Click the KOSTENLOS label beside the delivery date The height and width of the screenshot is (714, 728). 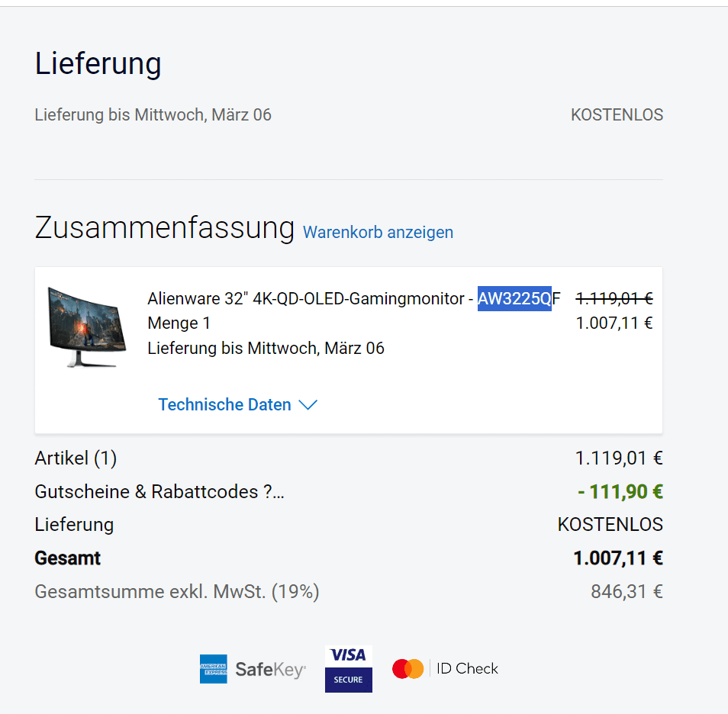pyautogui.click(x=617, y=115)
